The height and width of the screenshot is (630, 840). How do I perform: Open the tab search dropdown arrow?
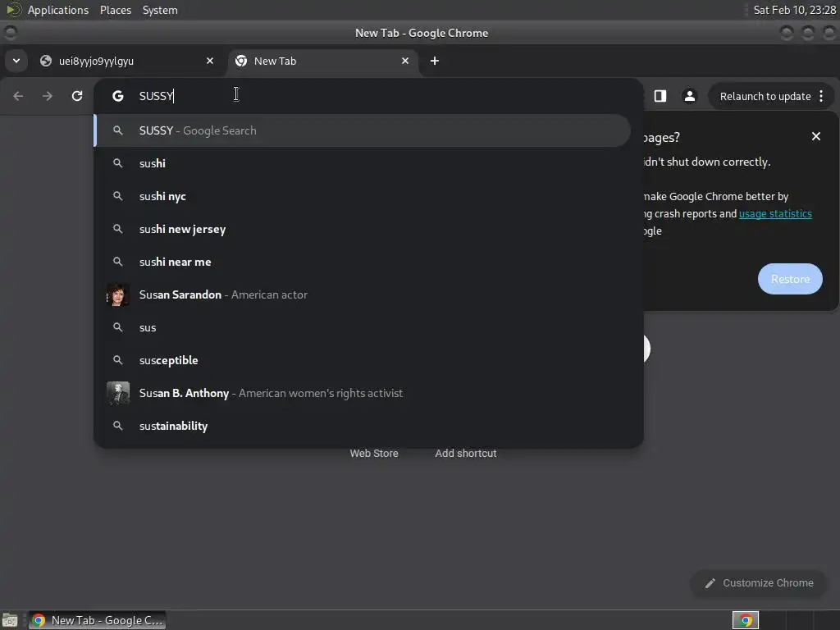point(16,61)
